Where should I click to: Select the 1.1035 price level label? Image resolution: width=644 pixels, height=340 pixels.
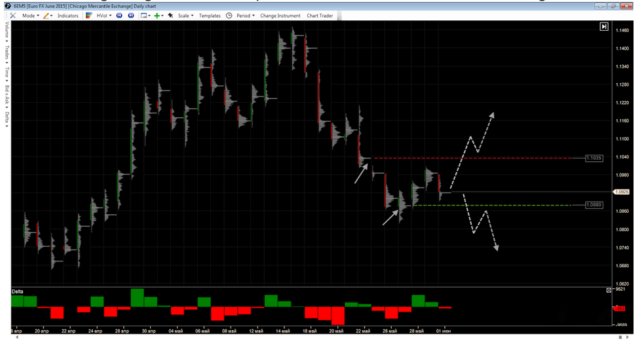(x=594, y=158)
